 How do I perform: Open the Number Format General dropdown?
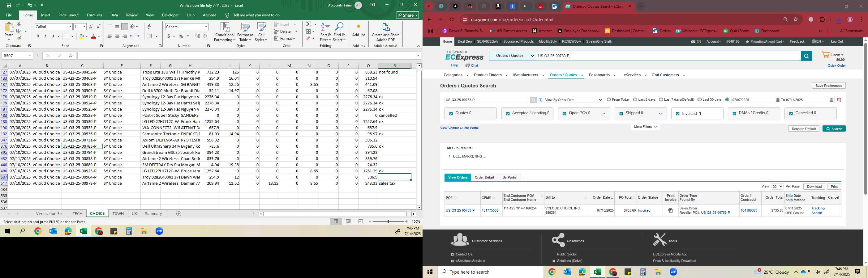(206, 27)
